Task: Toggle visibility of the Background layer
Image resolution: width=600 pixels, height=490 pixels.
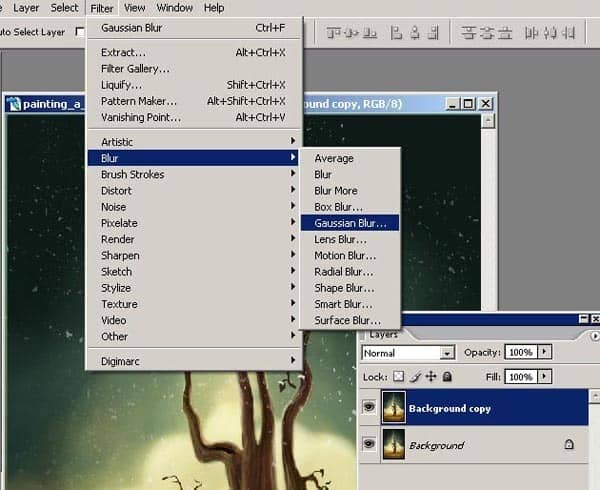Action: pos(369,444)
